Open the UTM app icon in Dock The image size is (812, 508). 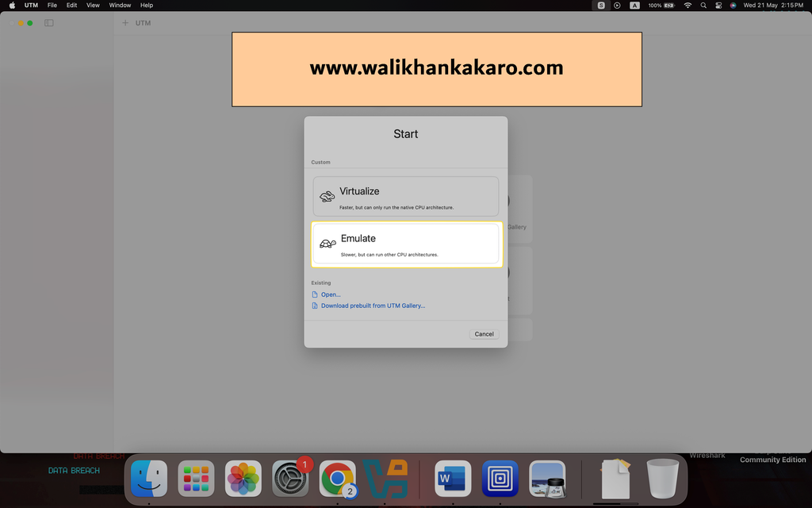(500, 479)
